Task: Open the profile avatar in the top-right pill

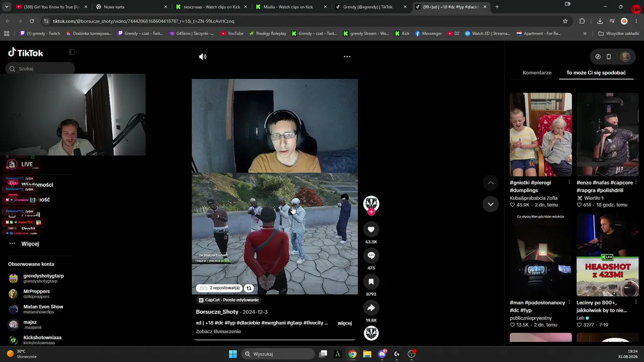Action: tap(625, 57)
